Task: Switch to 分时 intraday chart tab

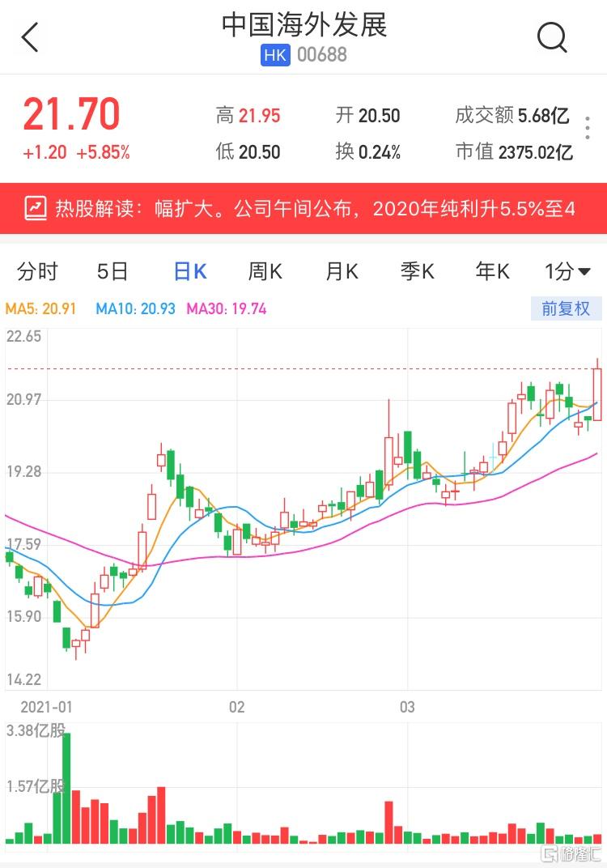Action: point(37,272)
